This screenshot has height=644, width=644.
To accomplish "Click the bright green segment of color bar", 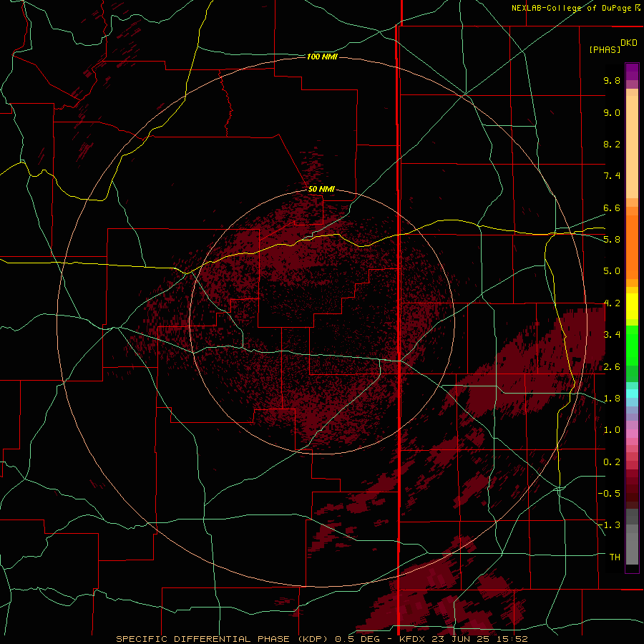I will [x=632, y=346].
